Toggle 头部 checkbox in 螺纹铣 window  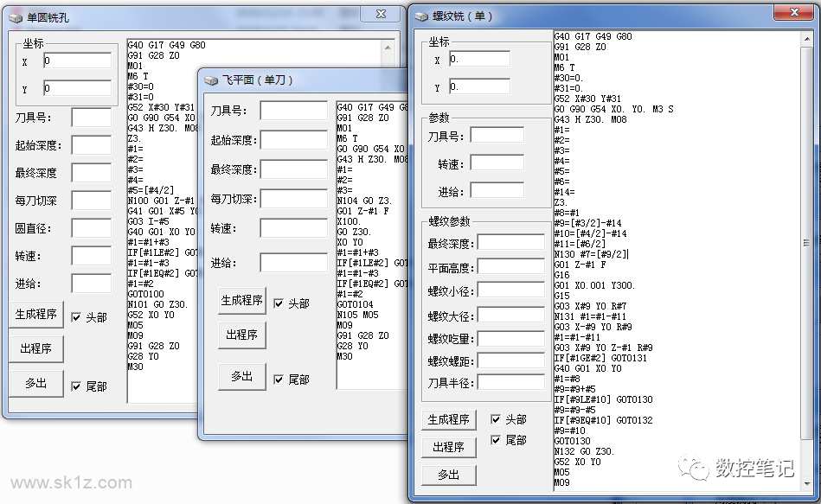click(496, 419)
